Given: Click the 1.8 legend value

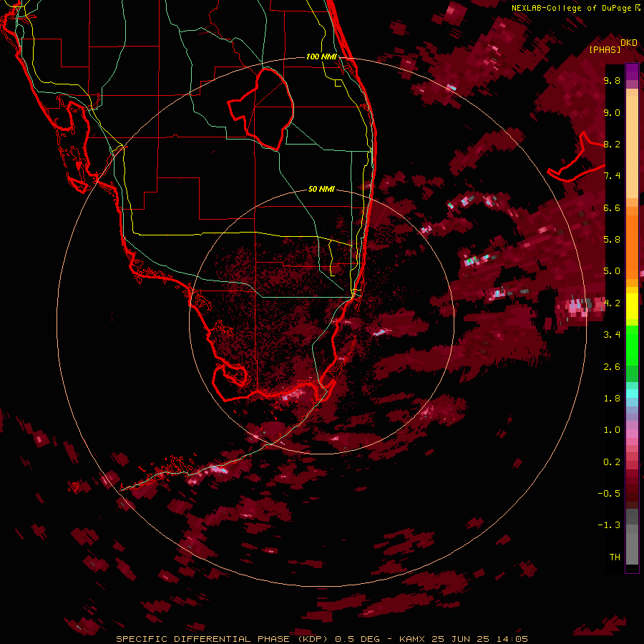Looking at the screenshot, I should coord(612,399).
